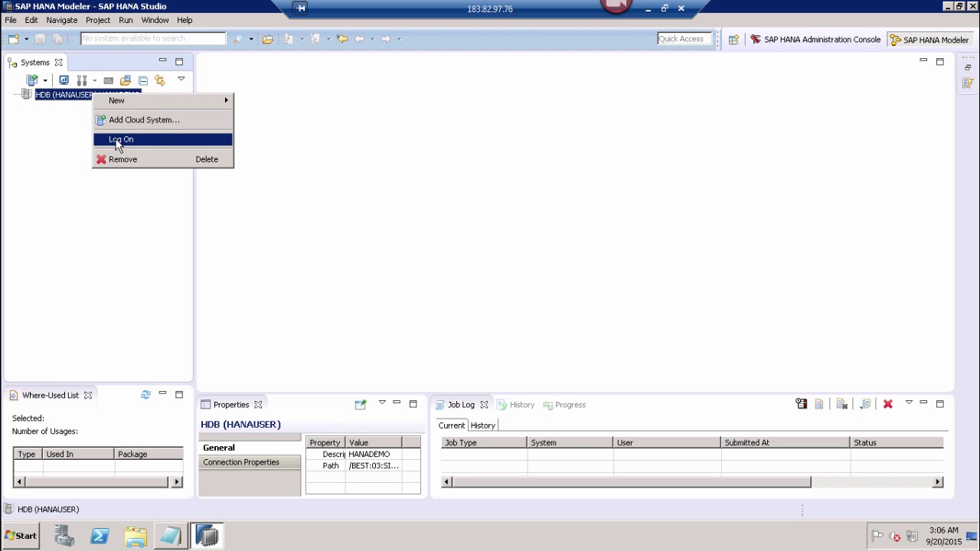
Task: Click the Last Edit Location yellow arrow
Action: click(x=342, y=39)
